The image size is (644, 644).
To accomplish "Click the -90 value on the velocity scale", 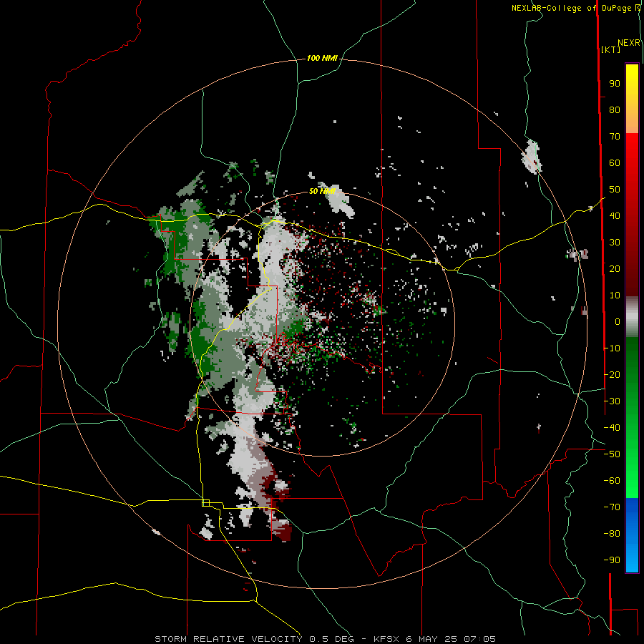I will 612,560.
